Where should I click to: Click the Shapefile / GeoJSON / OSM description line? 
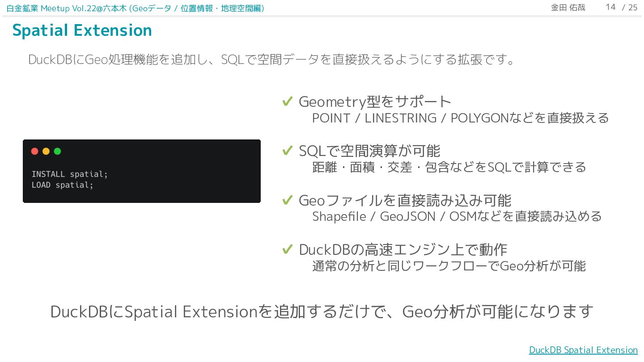[457, 216]
